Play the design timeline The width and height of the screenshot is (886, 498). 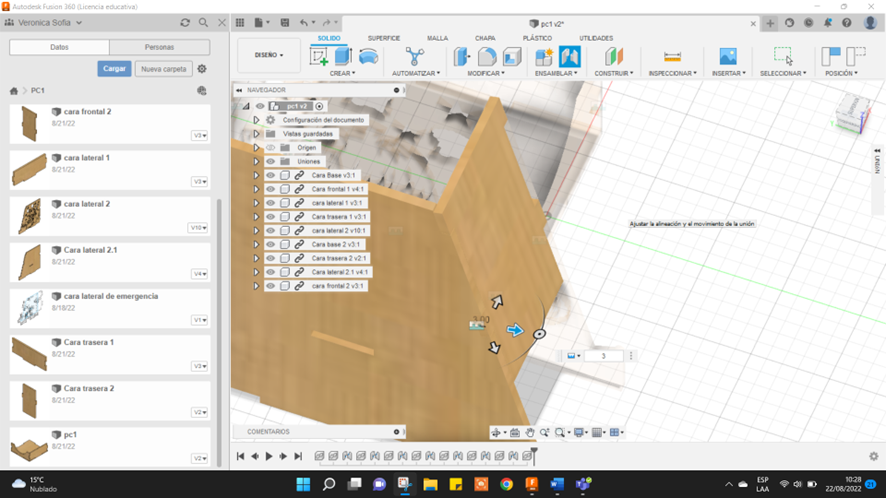(269, 456)
